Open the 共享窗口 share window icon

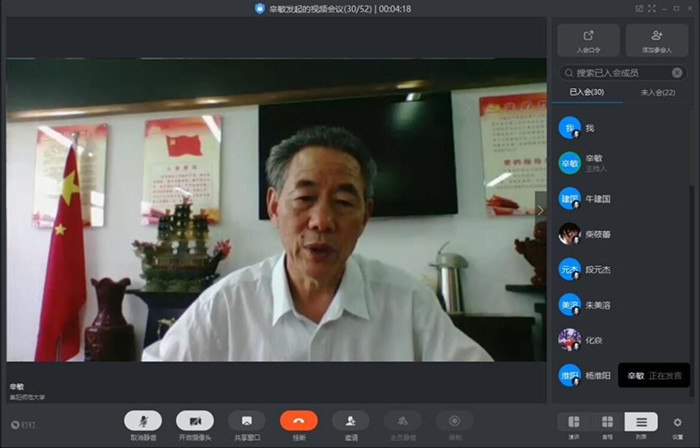tap(247, 421)
